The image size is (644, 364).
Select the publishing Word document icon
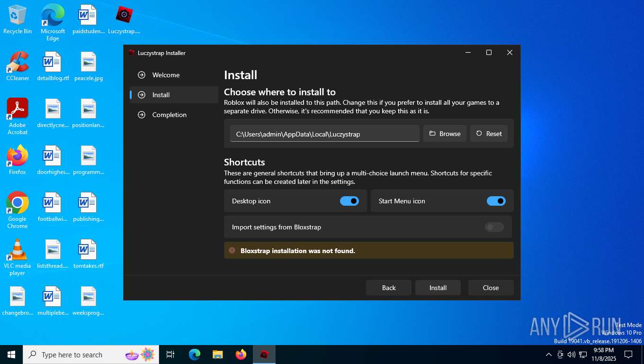[x=88, y=207]
